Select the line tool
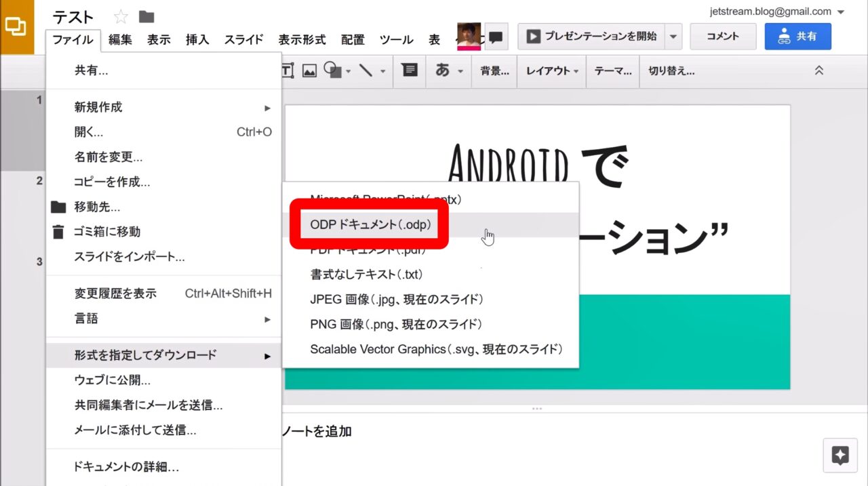This screenshot has width=868, height=486. coord(366,70)
